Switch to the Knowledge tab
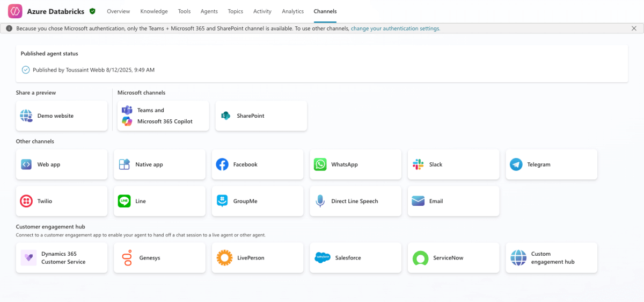The width and height of the screenshot is (644, 302). tap(154, 11)
